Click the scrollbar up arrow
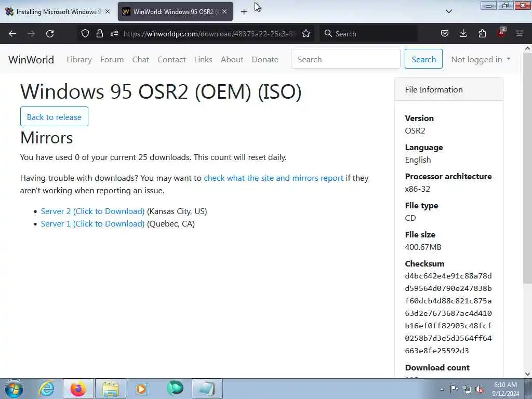This screenshot has height=399, width=532. point(527,48)
